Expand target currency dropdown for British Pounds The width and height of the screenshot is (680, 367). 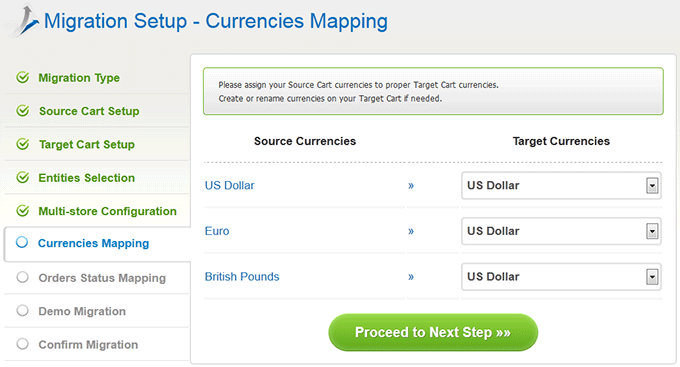click(x=561, y=277)
